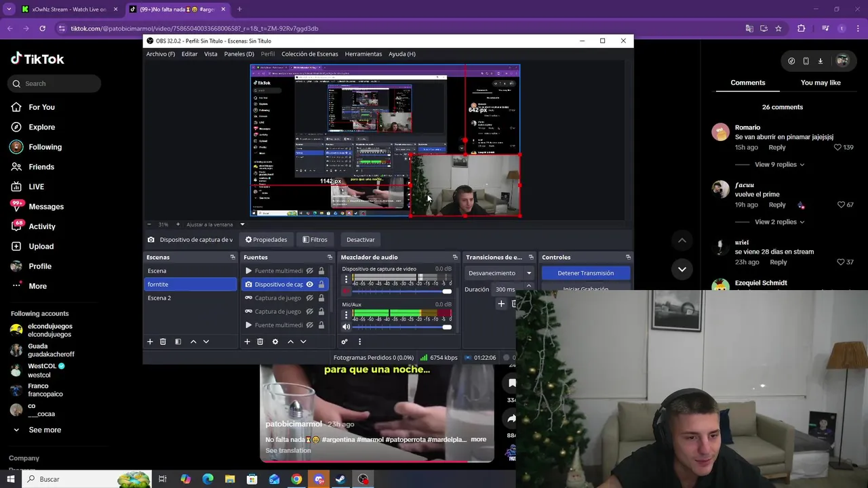Translate page icon in address bar
This screenshot has width=868, height=488.
coord(749,28)
